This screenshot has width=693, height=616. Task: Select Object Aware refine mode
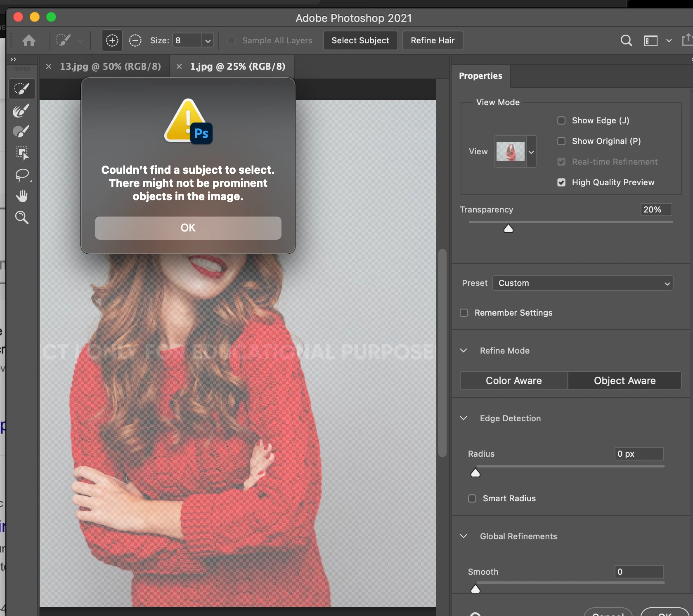[x=624, y=380]
